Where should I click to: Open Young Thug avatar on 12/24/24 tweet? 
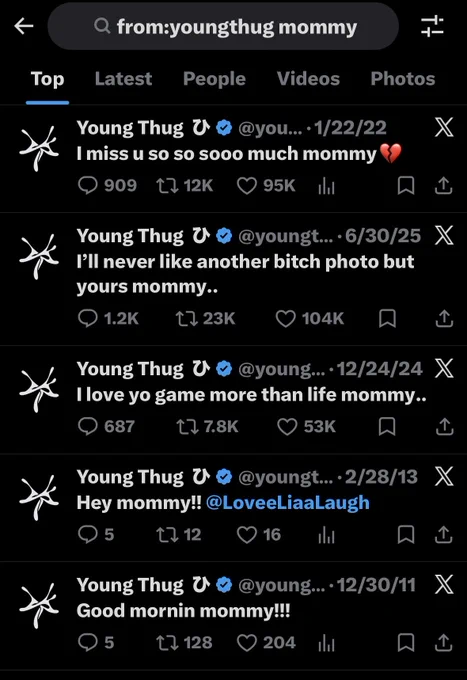pos(39,389)
